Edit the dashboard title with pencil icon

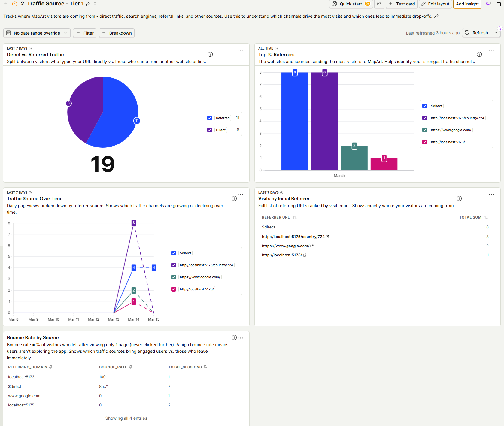pyautogui.click(x=87, y=4)
